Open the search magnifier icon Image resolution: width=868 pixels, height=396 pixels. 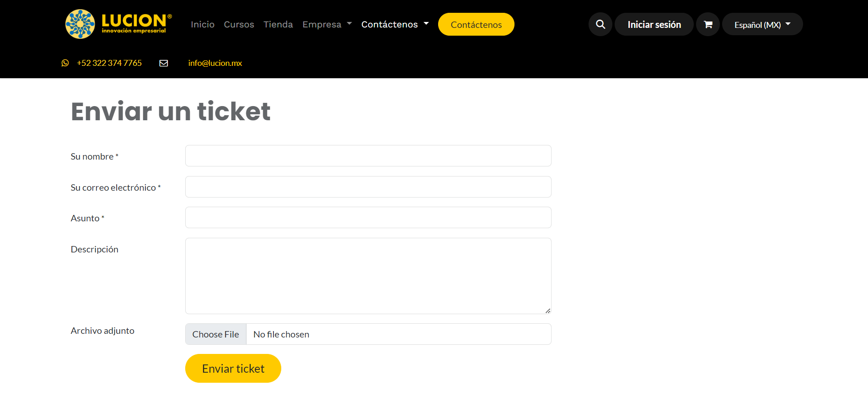[600, 24]
